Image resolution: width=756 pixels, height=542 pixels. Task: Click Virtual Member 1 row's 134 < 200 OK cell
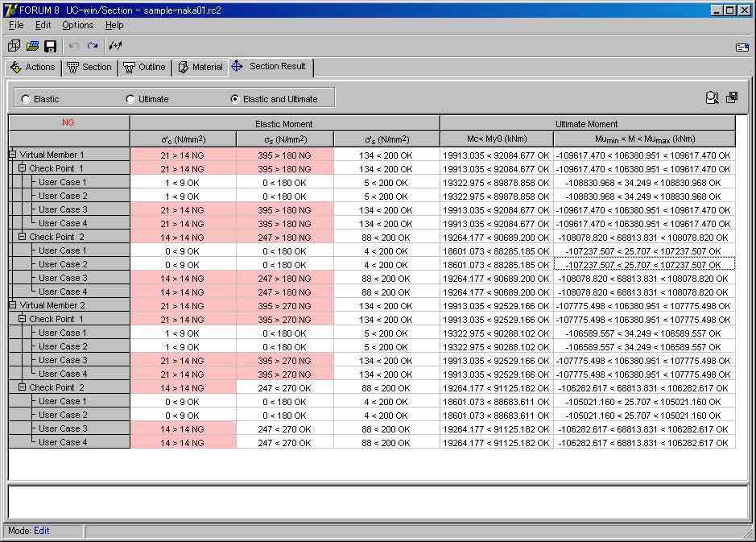pos(386,155)
